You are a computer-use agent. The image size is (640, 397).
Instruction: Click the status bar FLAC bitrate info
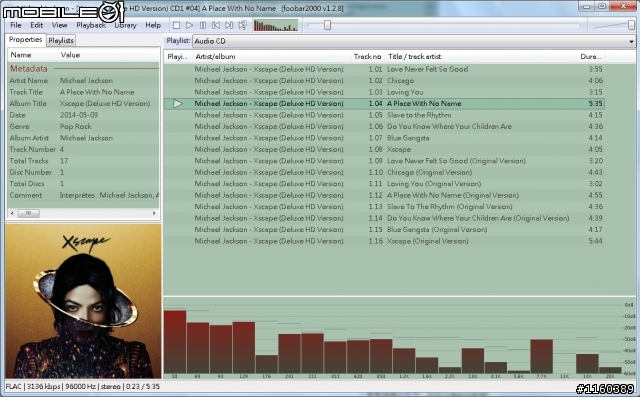(x=82, y=386)
